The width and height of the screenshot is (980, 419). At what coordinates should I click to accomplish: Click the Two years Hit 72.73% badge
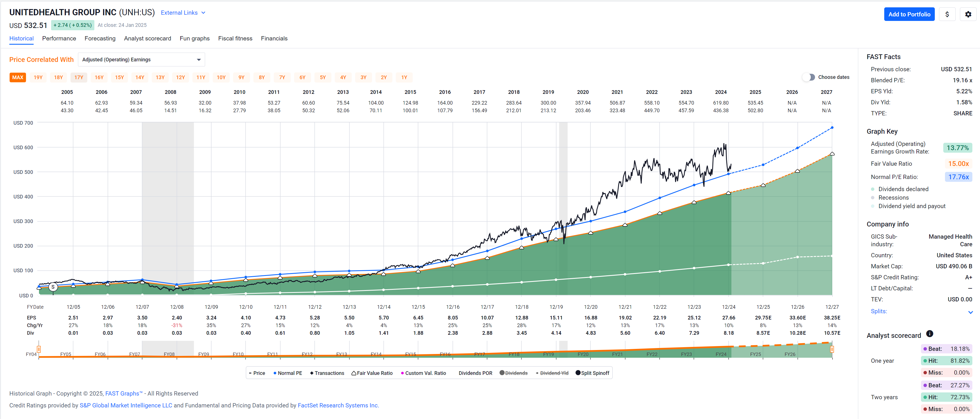(x=946, y=397)
